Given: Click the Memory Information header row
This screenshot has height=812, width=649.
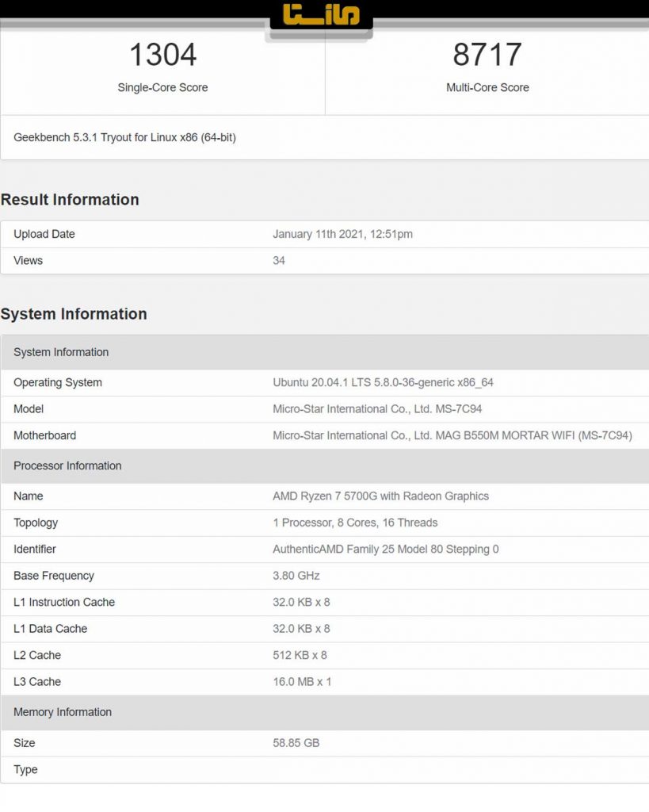Looking at the screenshot, I should (325, 713).
